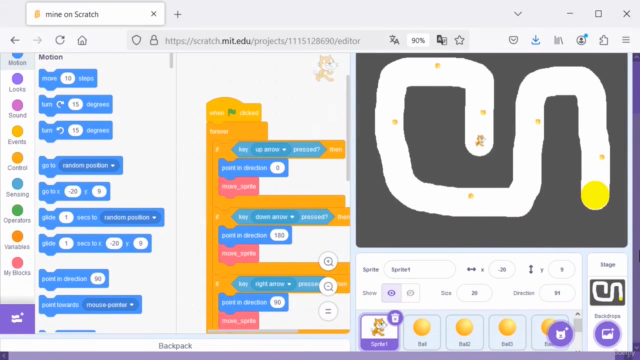Go to the browser home page

pyautogui.click(x=82, y=40)
